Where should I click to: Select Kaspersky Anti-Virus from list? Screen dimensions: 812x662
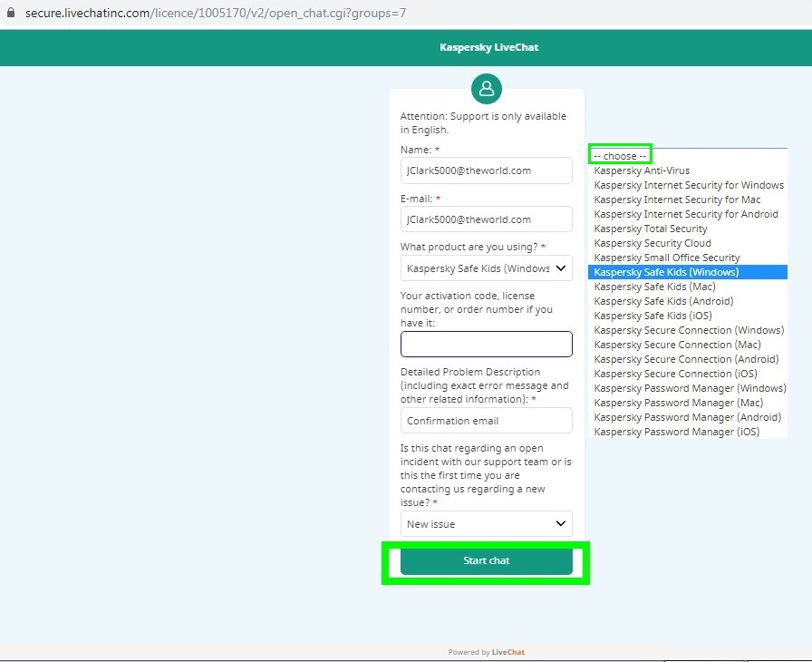688,170
